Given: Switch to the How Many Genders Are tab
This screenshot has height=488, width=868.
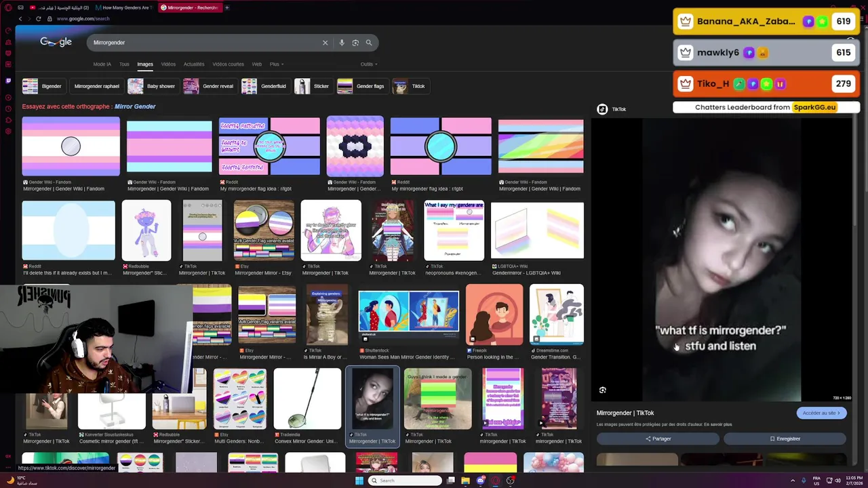Looking at the screenshot, I should (125, 7).
